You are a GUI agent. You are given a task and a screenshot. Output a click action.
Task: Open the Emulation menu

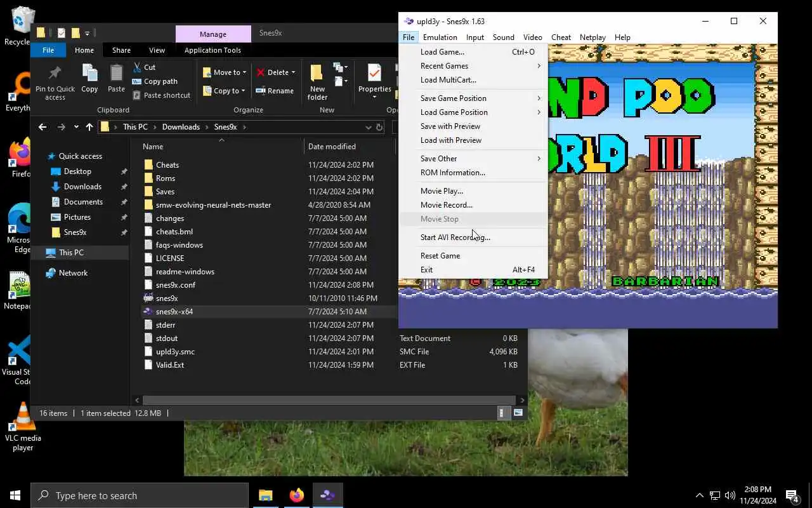click(x=440, y=37)
